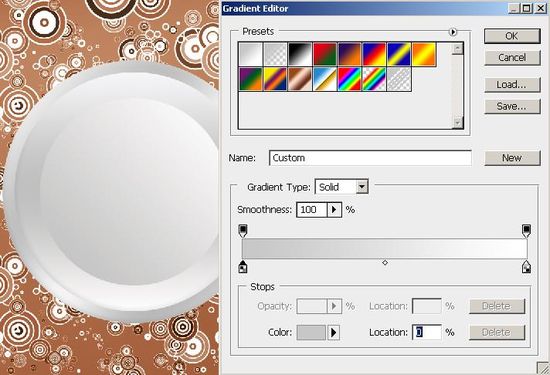Create a new preset with New button
550x375 pixels.
pos(512,158)
